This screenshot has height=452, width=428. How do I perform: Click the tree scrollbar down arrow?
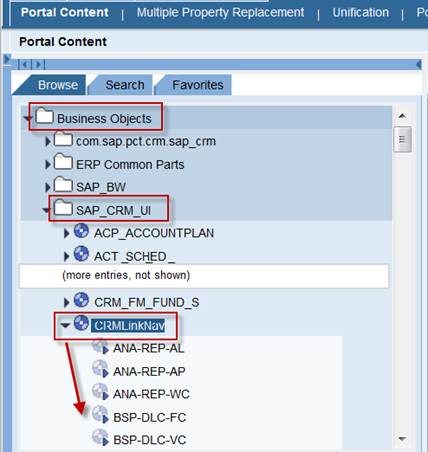point(402,439)
